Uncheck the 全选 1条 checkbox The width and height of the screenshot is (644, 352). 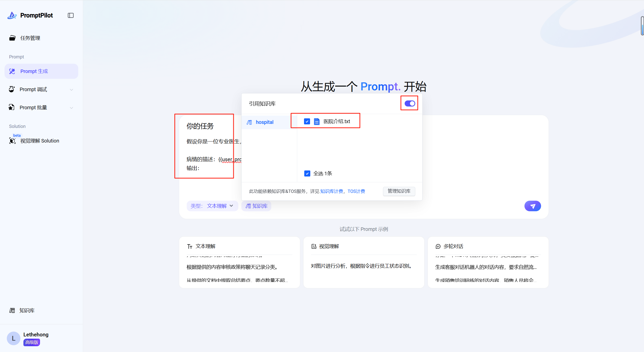tap(307, 173)
